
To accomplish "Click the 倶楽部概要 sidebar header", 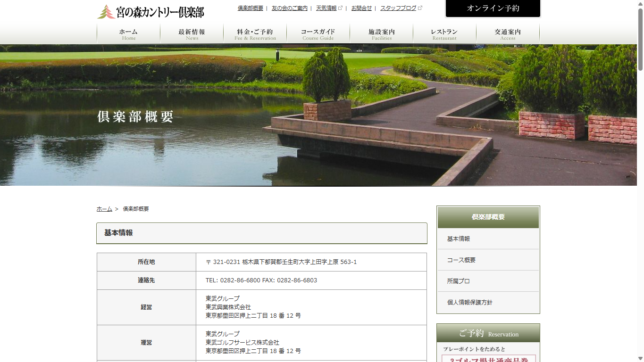I will 488,217.
